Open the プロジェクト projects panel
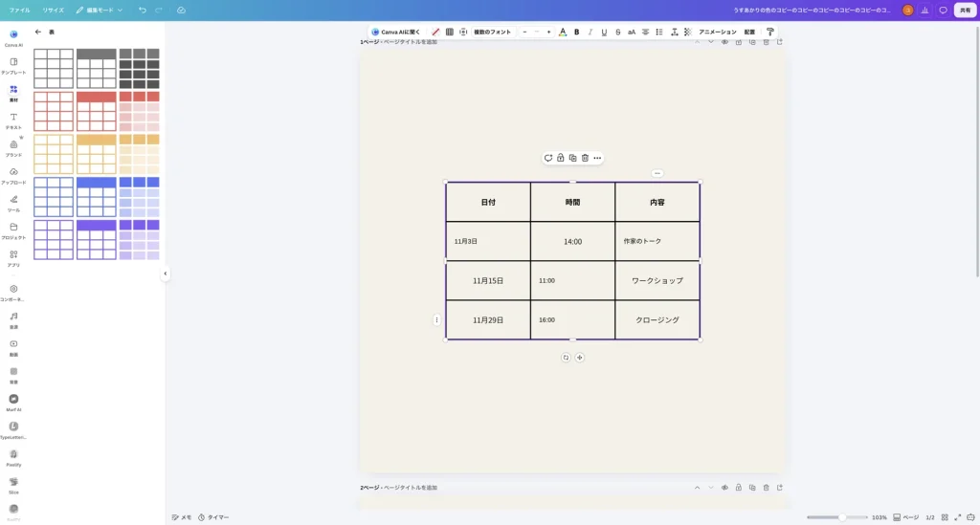Screen dimensions: 980x525 tap(13, 230)
